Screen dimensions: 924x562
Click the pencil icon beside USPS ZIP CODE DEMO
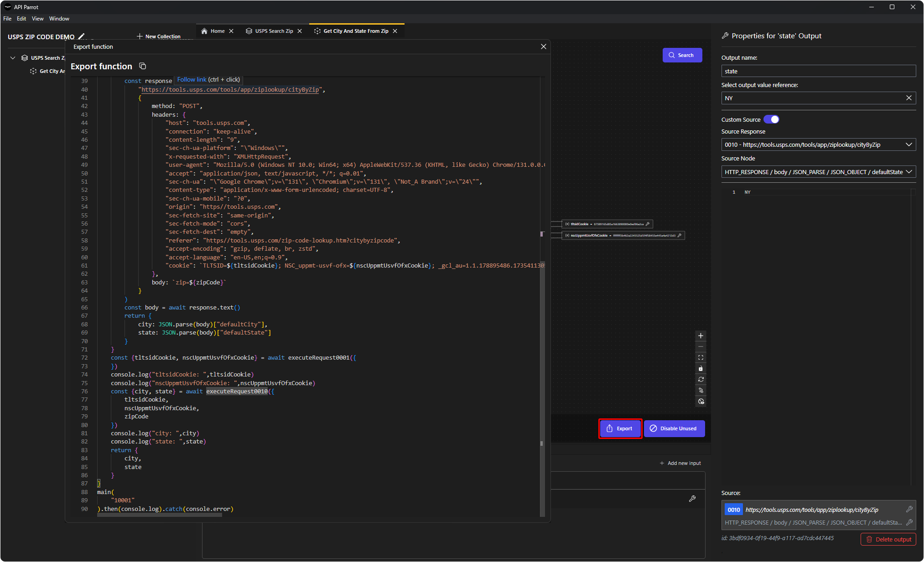pos(81,36)
